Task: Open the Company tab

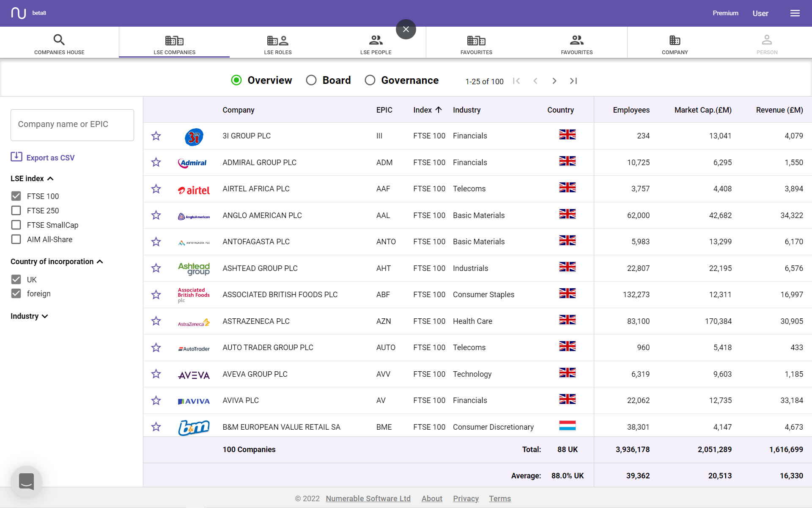Action: [675, 44]
